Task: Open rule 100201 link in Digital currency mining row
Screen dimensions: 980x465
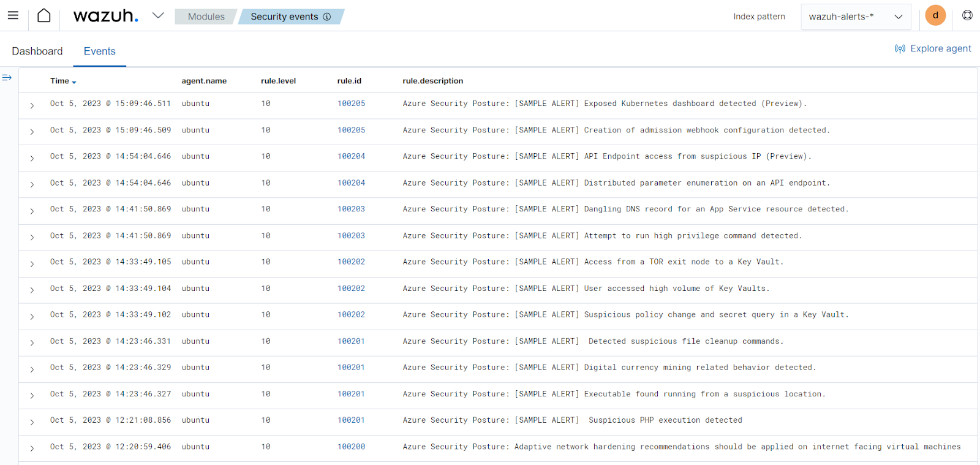Action: [351, 367]
